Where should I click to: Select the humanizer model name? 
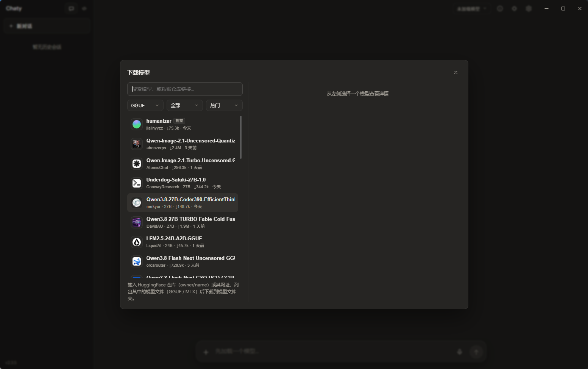point(159,121)
